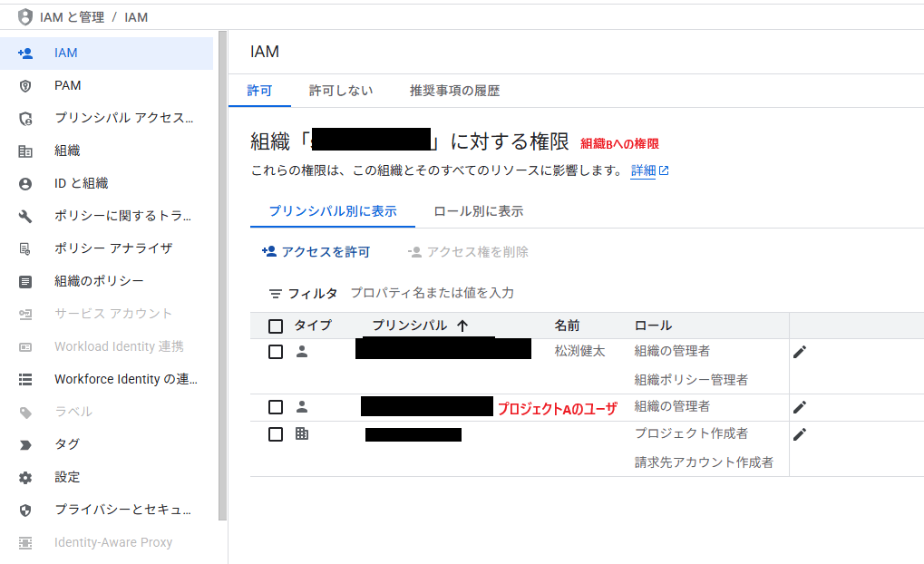Click the Principal Access shield icon in sidebar
Image resolution: width=924 pixels, height=564 pixels.
click(25, 119)
